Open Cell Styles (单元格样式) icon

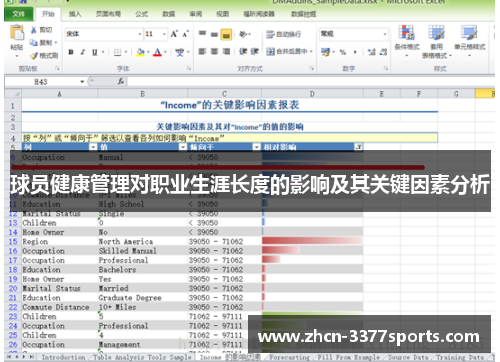pyautogui.click(x=469, y=33)
